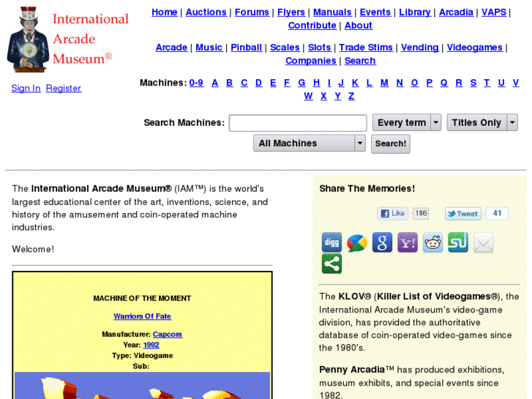The height and width of the screenshot is (399, 532).
Task: Open the Capcom manufacturer link
Action: coord(168,334)
